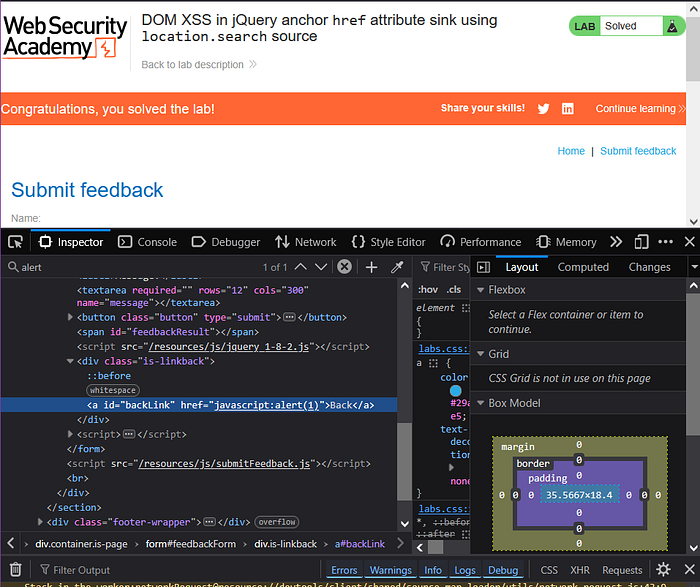Toggle the Warnings console filter
700x587 pixels.
[391, 570]
